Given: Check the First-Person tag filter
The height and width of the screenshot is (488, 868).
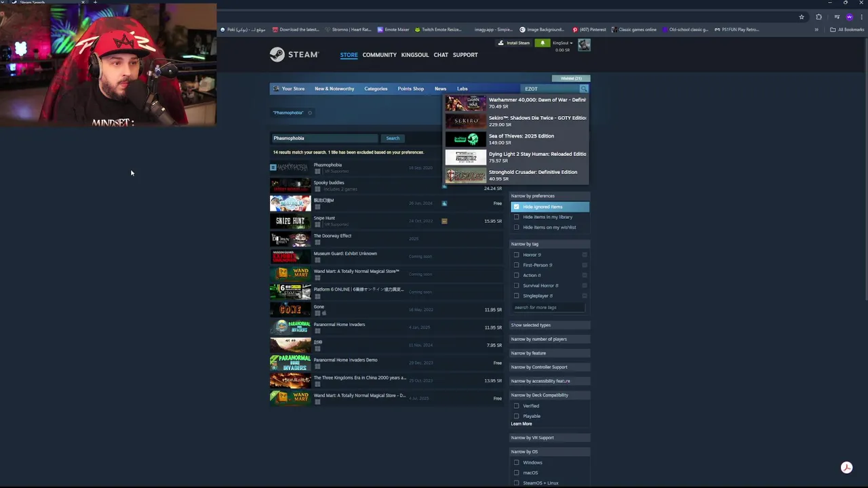Looking at the screenshot, I should pyautogui.click(x=517, y=265).
